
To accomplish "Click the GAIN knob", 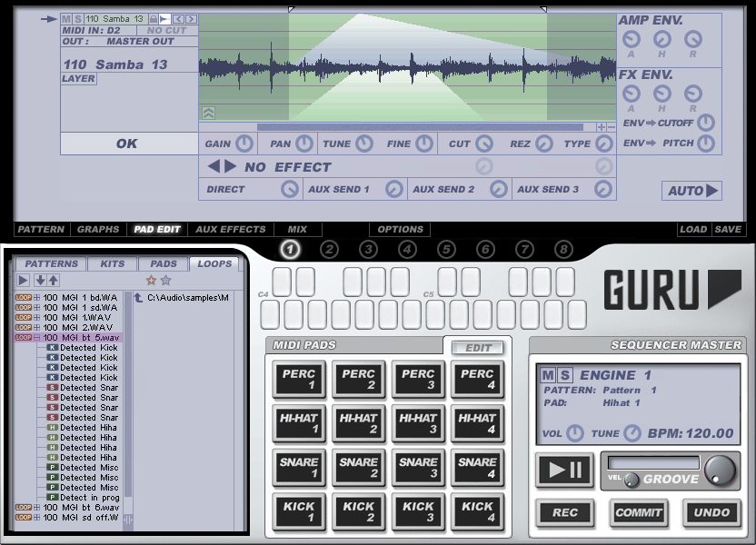I will (244, 144).
